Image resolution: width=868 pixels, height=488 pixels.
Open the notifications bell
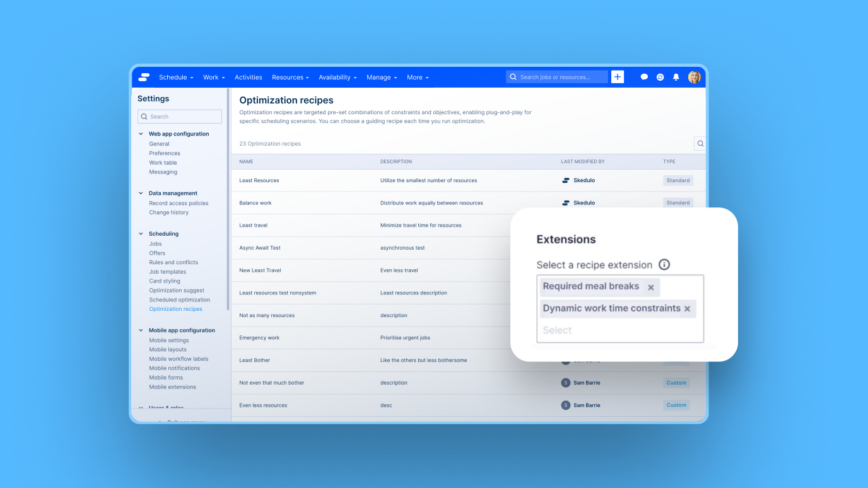click(x=676, y=77)
